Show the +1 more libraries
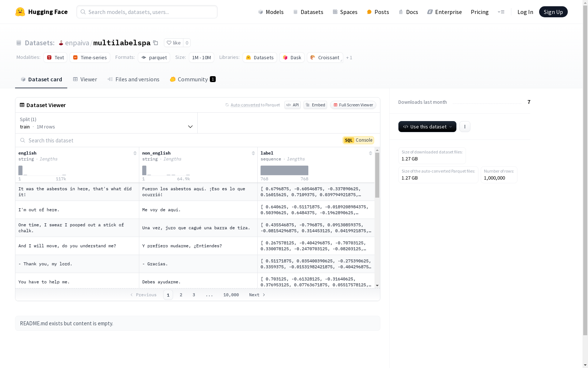This screenshot has height=368, width=588. 349,57
